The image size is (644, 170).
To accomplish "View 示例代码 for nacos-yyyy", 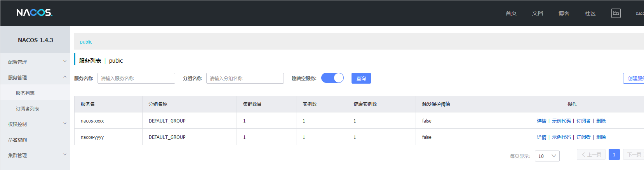I will (x=561, y=137).
